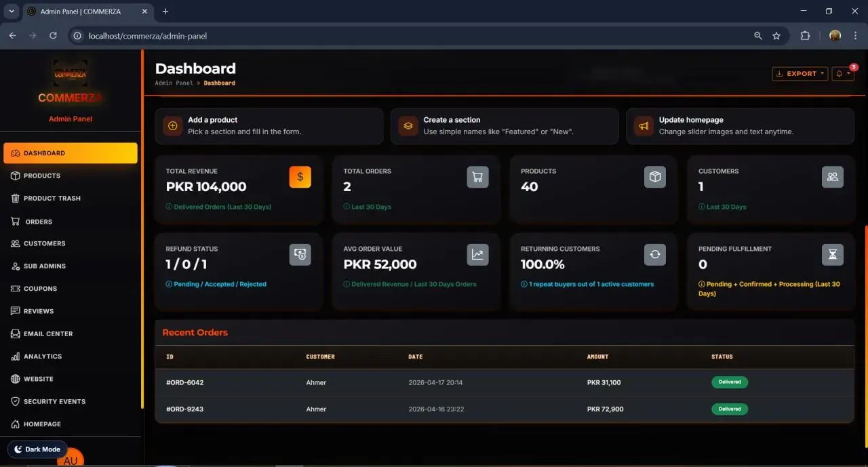Viewport: 868px width, 467px height.
Task: Open Product Trash in the sidebar
Action: [71, 199]
